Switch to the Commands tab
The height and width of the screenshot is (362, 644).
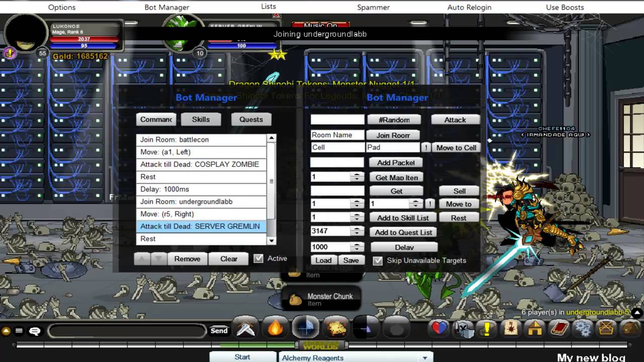(x=156, y=119)
